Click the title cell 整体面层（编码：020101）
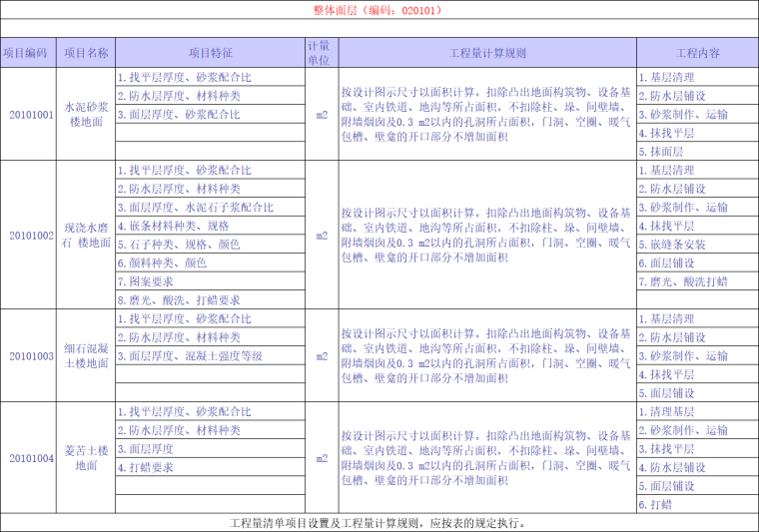759x532 pixels. (x=379, y=10)
